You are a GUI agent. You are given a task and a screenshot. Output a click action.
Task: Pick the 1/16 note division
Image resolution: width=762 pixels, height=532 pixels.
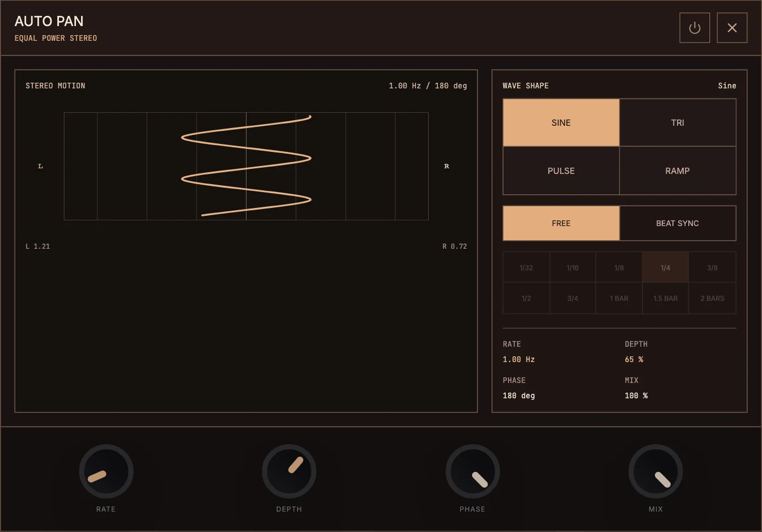(573, 267)
